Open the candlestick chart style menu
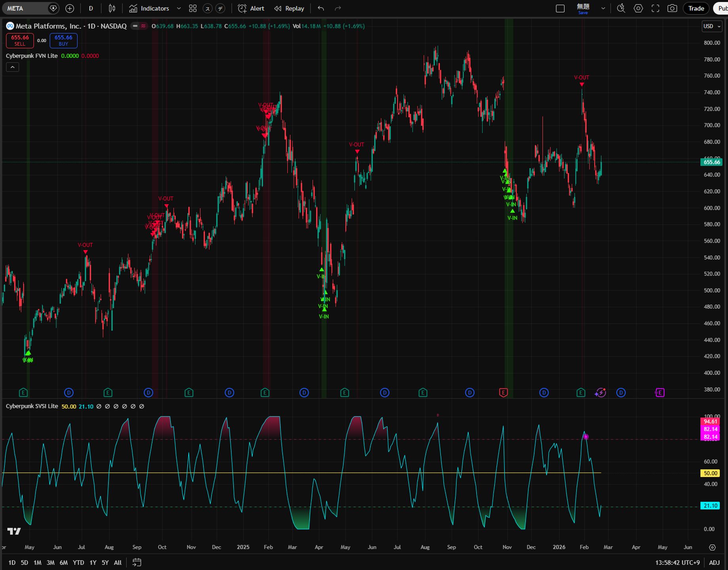 (112, 8)
